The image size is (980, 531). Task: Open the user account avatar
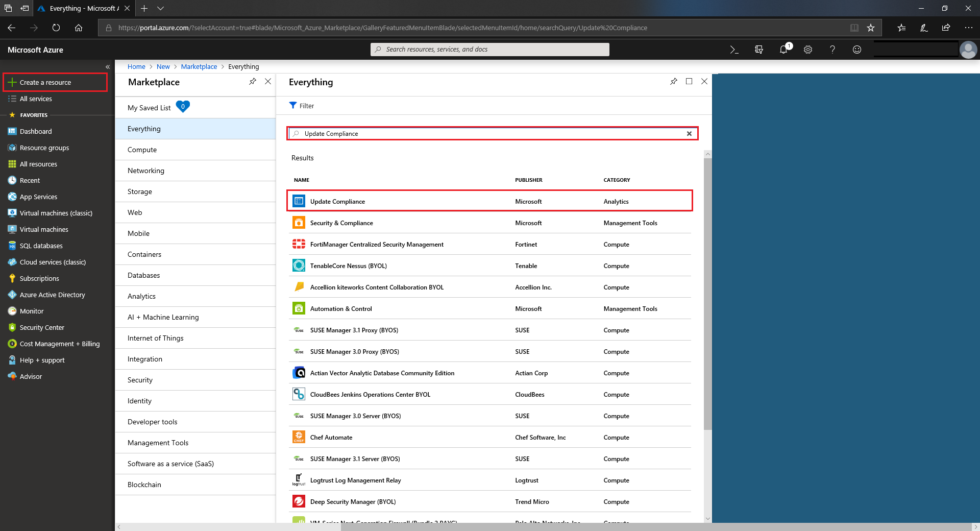click(x=968, y=50)
